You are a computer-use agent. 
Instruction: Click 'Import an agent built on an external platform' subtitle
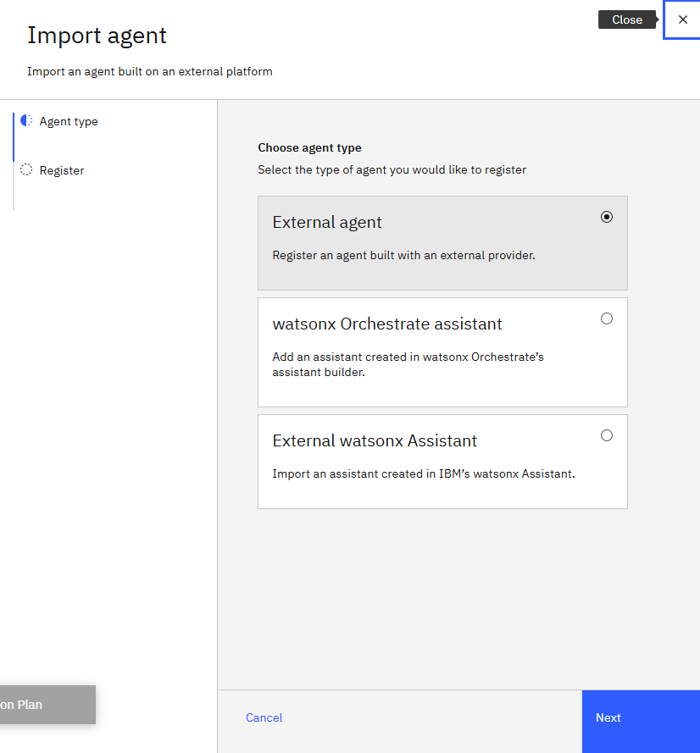pos(150,71)
